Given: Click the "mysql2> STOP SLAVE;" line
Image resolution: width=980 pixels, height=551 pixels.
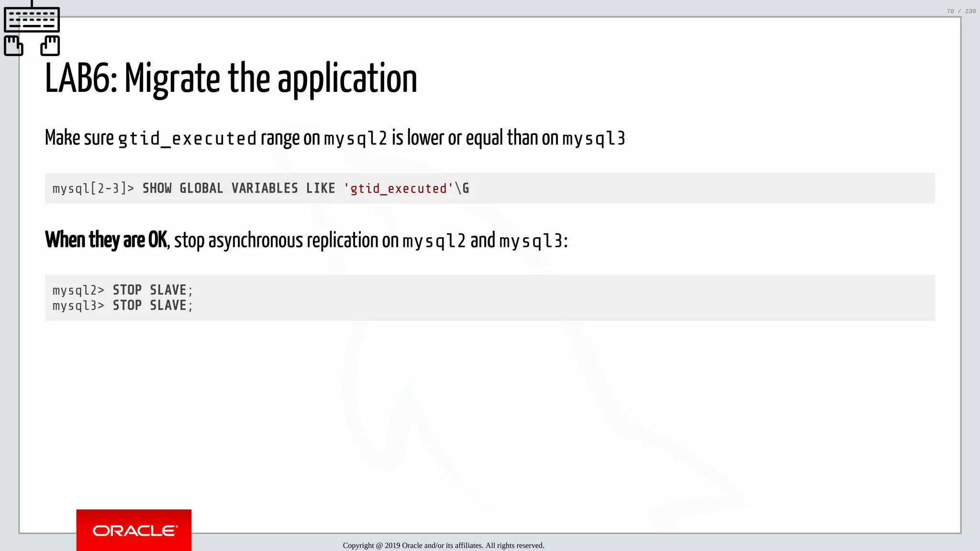Looking at the screenshot, I should coord(122,290).
